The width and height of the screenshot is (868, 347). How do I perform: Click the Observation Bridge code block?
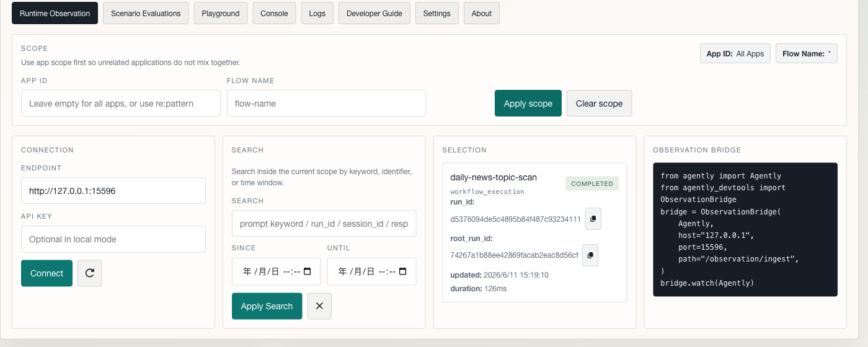tap(745, 230)
